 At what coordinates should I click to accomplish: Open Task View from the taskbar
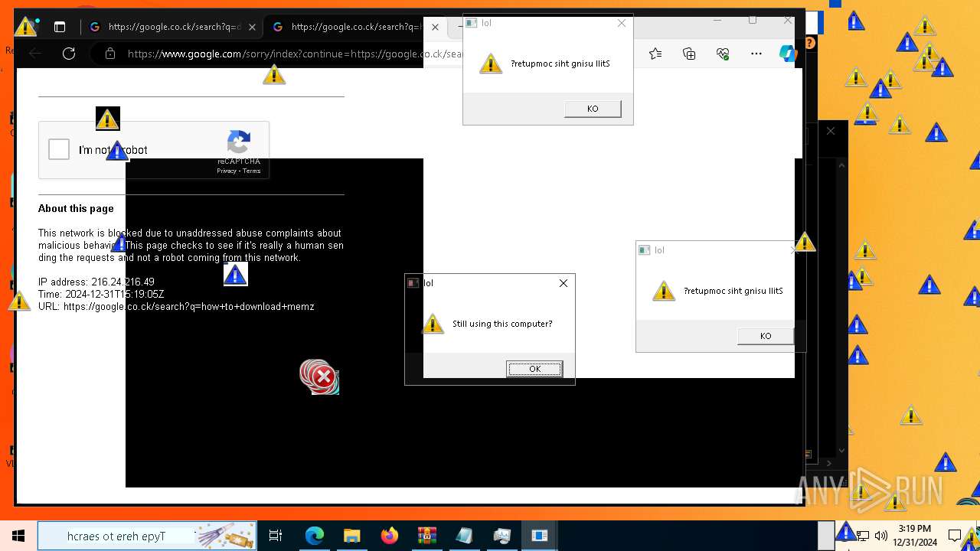tap(276, 536)
